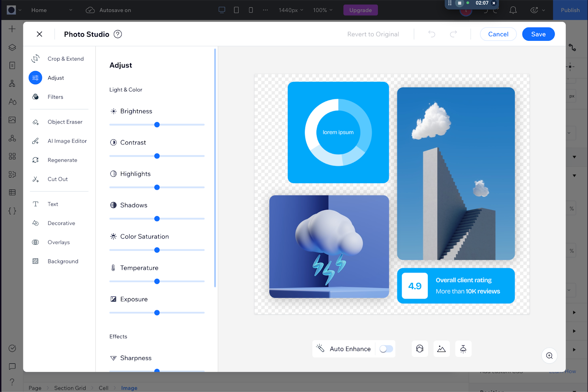Click the Cancel button
This screenshot has width=588, height=392.
point(498,34)
